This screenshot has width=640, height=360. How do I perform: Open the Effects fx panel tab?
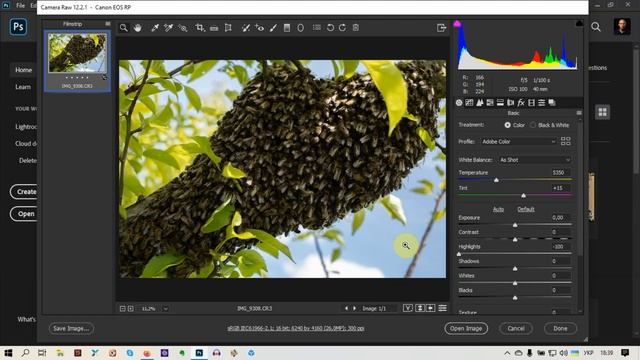point(521,103)
